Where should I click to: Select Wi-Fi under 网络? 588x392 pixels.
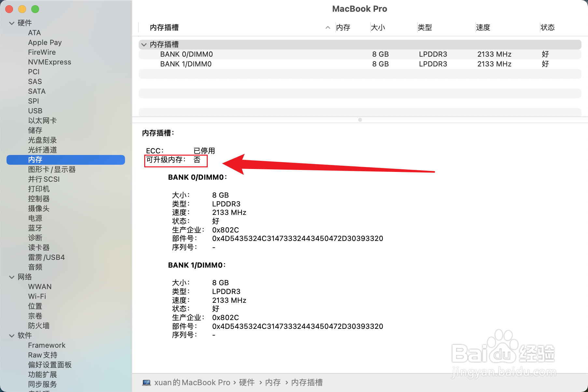coord(37,297)
